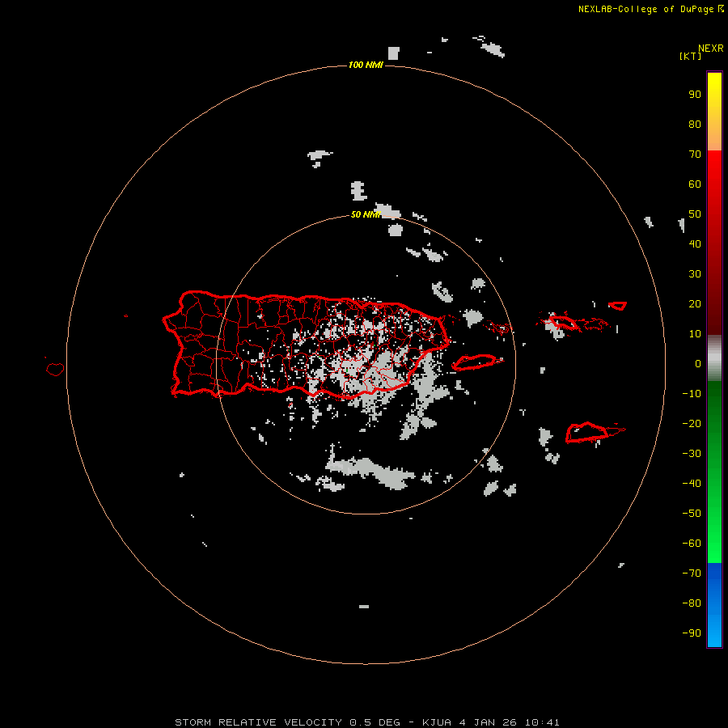Viewport: 728px width, 728px height.
Task: Click the 30 value on the velocity scale
Action: coord(695,274)
